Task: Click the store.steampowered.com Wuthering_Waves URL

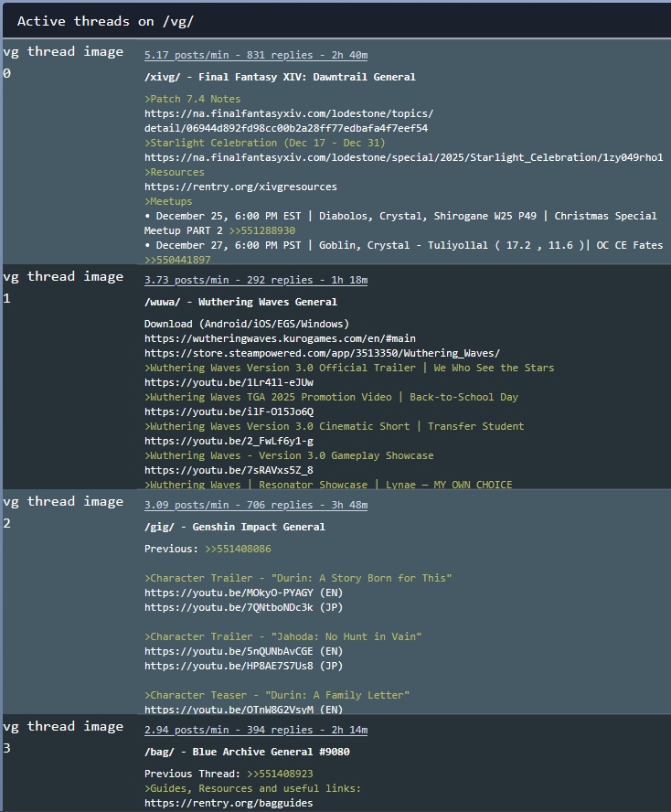Action: pyautogui.click(x=322, y=353)
